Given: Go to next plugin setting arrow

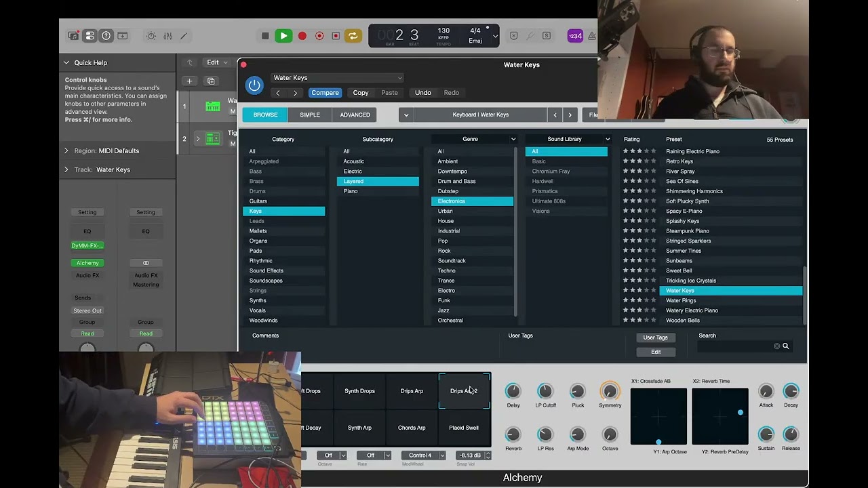Looking at the screenshot, I should tap(295, 93).
